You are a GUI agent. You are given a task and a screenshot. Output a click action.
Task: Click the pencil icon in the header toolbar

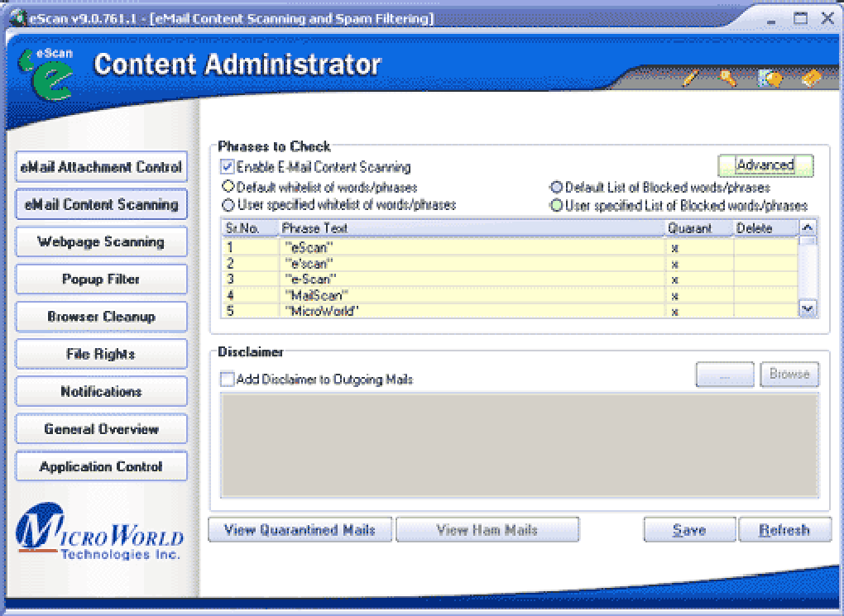point(690,78)
